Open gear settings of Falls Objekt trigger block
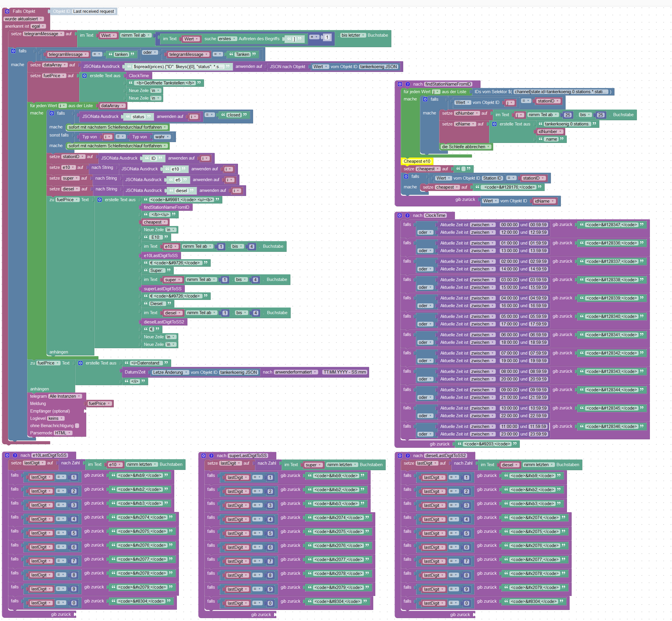Image resolution: width=672 pixels, height=621 pixels. (7, 11)
